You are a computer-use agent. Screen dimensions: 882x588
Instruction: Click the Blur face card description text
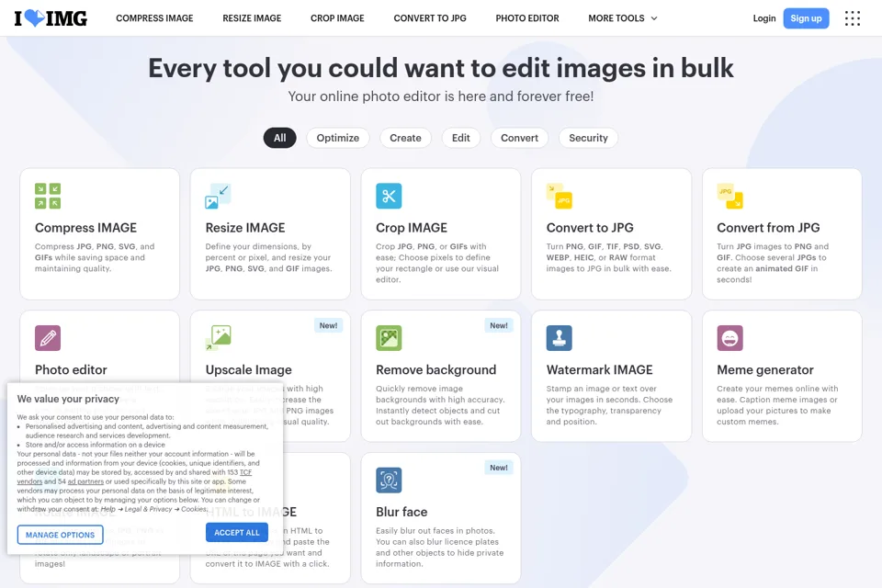pos(440,547)
